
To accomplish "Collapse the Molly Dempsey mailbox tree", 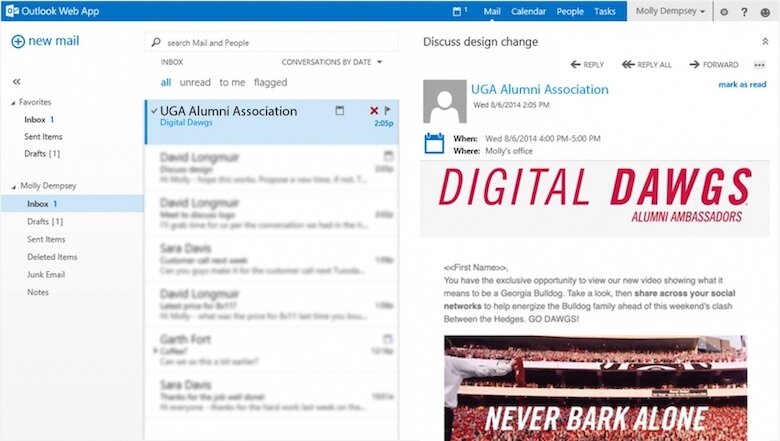I will (13, 187).
